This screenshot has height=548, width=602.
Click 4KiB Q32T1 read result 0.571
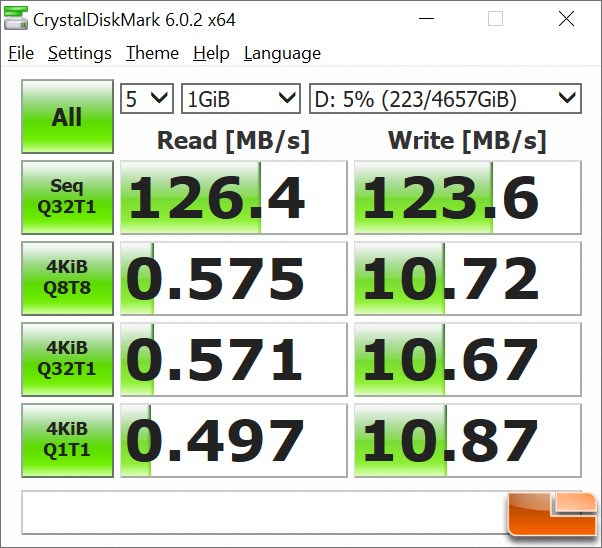[x=234, y=359]
